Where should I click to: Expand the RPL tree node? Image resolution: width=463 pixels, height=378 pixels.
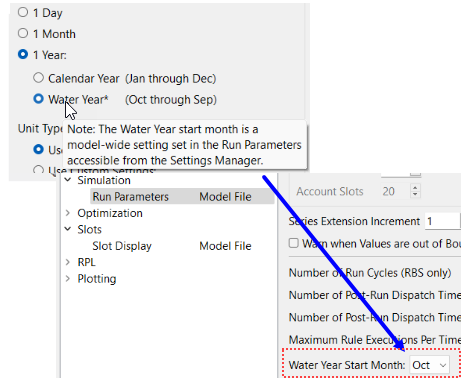(x=68, y=262)
